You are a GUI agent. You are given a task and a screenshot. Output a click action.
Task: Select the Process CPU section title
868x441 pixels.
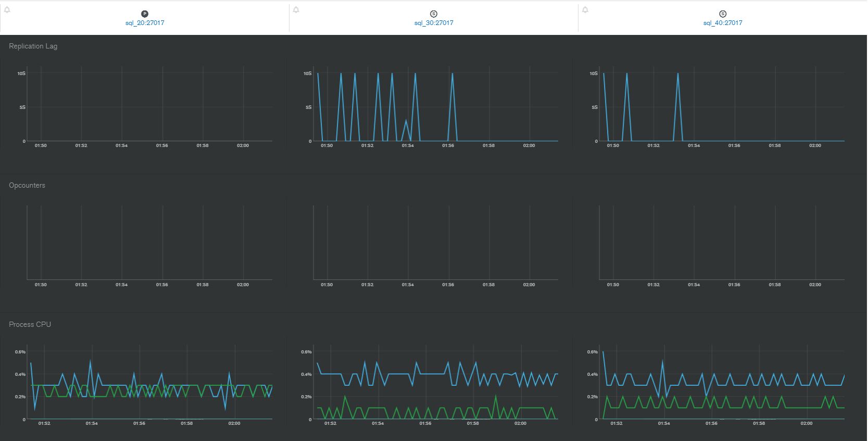coord(30,325)
